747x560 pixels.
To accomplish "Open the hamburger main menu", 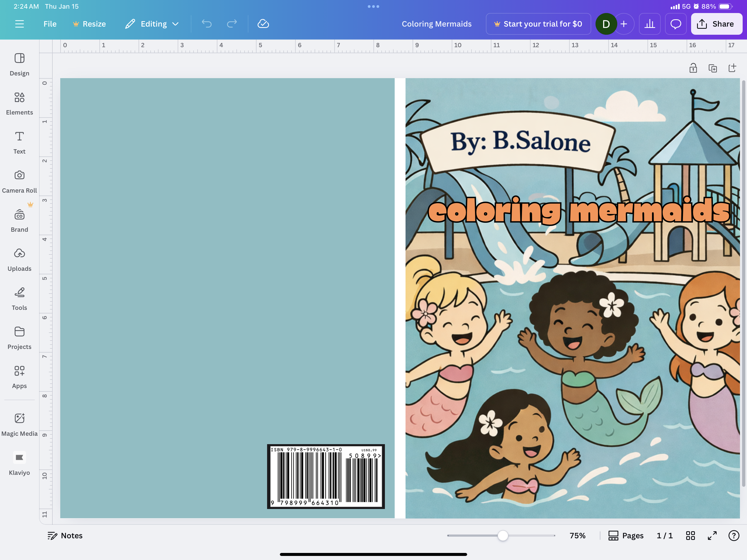I will click(x=19, y=24).
